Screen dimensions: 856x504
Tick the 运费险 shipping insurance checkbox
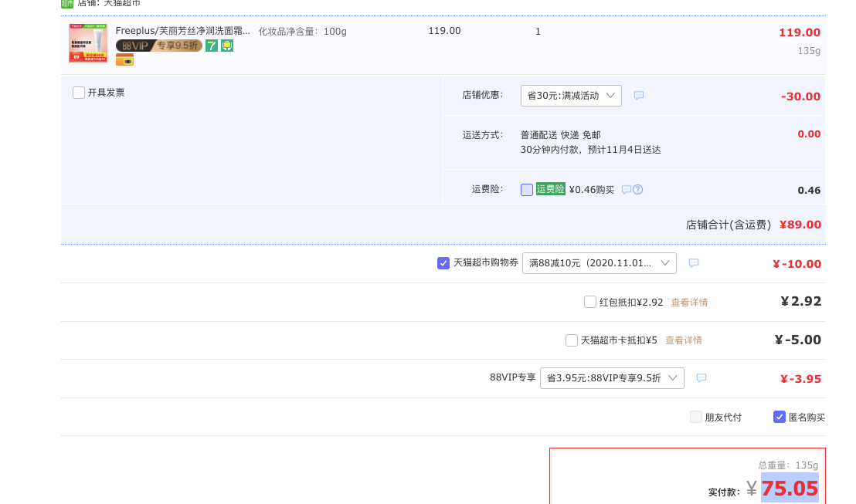click(x=527, y=190)
